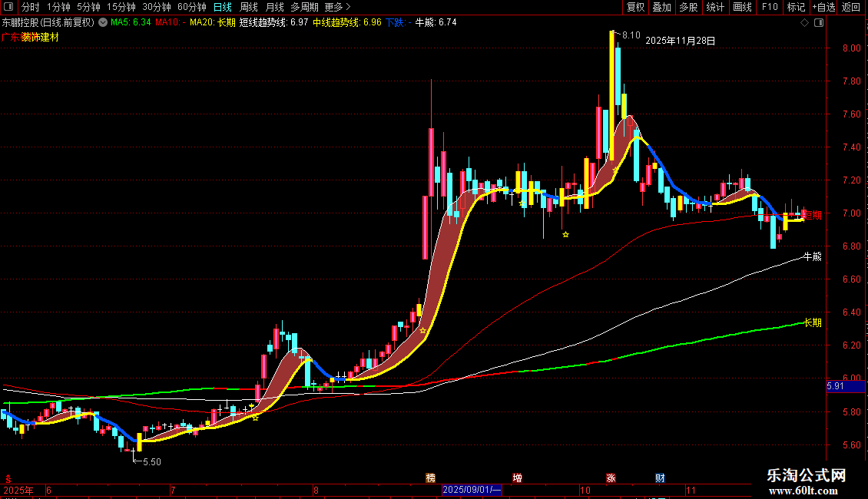This screenshot has height=499, width=868.
Task: Click the 榜 event marker icon
Action: point(431,478)
